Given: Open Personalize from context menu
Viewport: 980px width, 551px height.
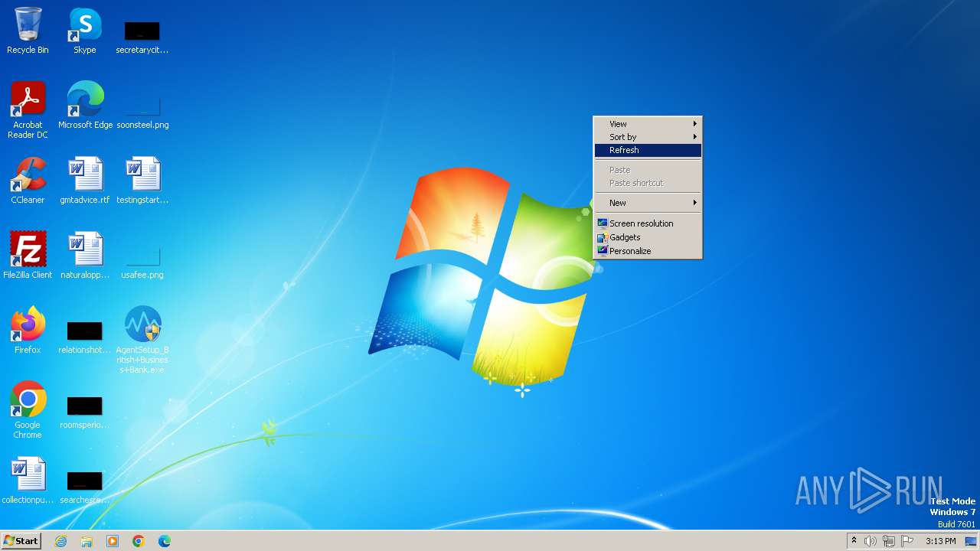Looking at the screenshot, I should coord(648,251).
